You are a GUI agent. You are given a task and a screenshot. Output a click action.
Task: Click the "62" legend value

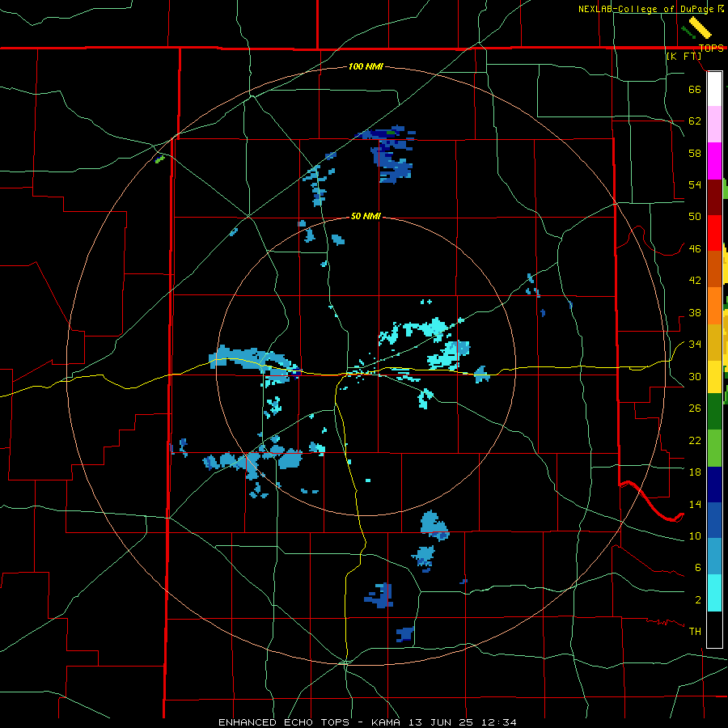point(695,121)
